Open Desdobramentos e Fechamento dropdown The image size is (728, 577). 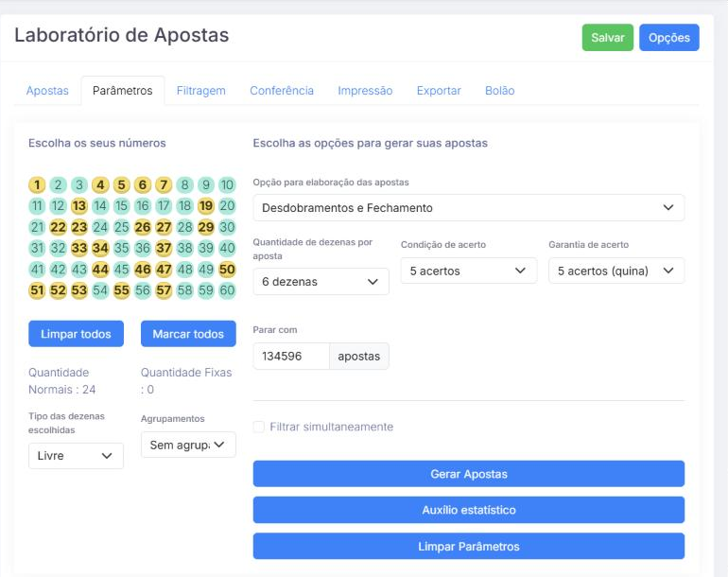coord(469,208)
